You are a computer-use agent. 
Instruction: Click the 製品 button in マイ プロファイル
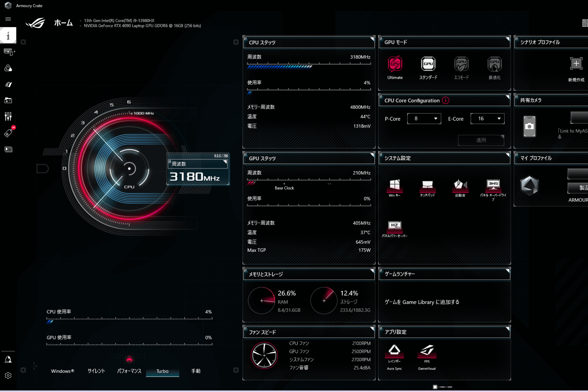tap(578, 188)
